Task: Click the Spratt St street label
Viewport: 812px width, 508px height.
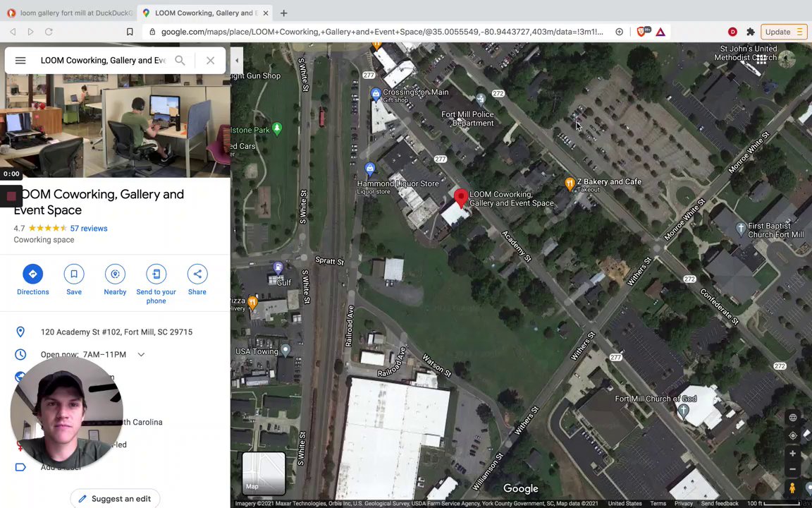Action: (x=330, y=261)
